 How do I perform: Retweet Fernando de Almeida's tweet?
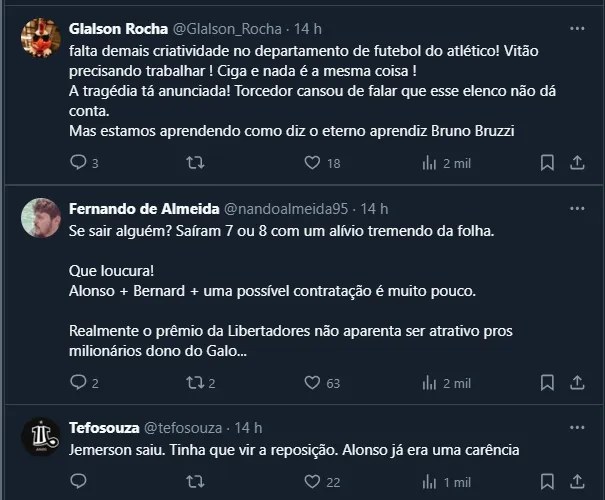[x=196, y=382]
